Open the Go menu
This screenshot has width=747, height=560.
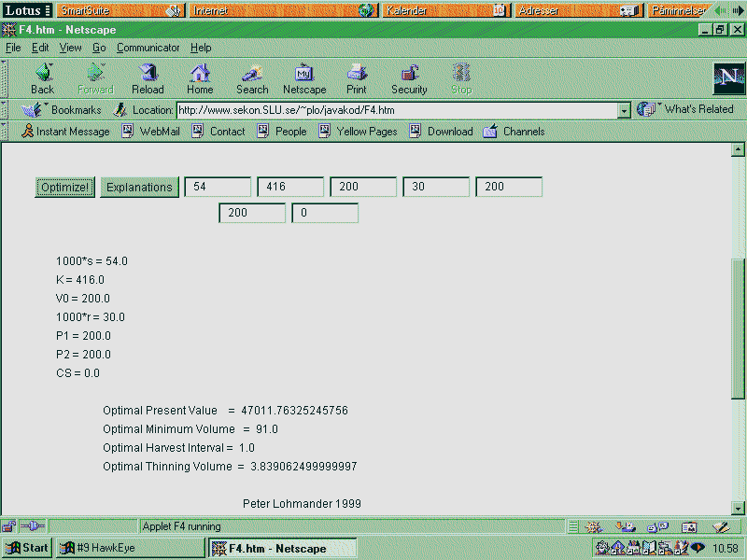click(x=99, y=48)
